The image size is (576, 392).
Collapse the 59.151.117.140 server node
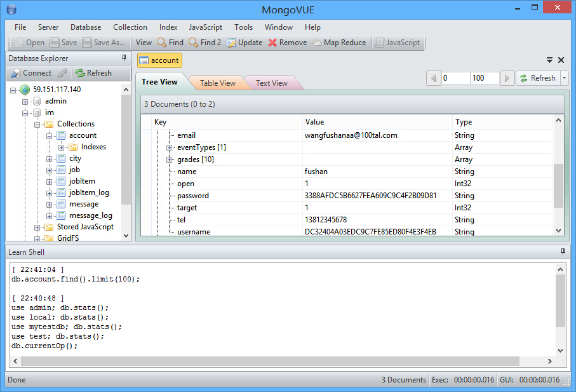coord(13,90)
